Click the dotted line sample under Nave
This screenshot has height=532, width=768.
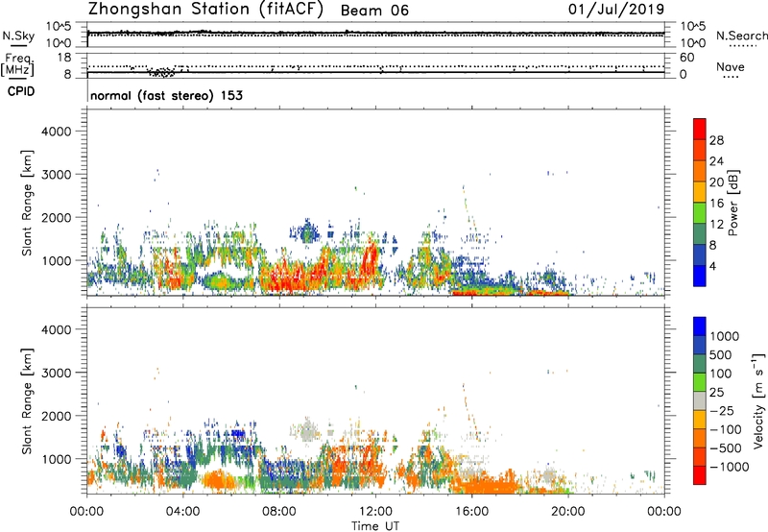[731, 77]
